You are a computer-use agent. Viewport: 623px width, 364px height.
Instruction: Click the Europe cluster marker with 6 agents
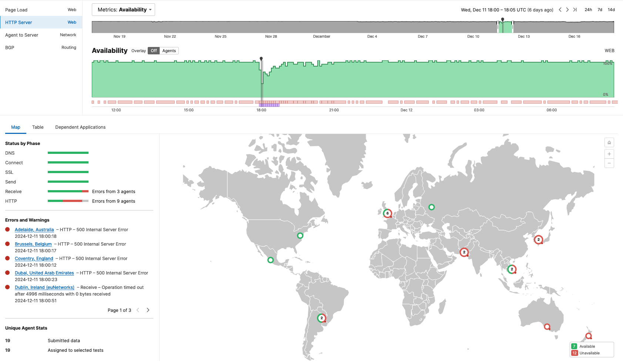pyautogui.click(x=387, y=213)
